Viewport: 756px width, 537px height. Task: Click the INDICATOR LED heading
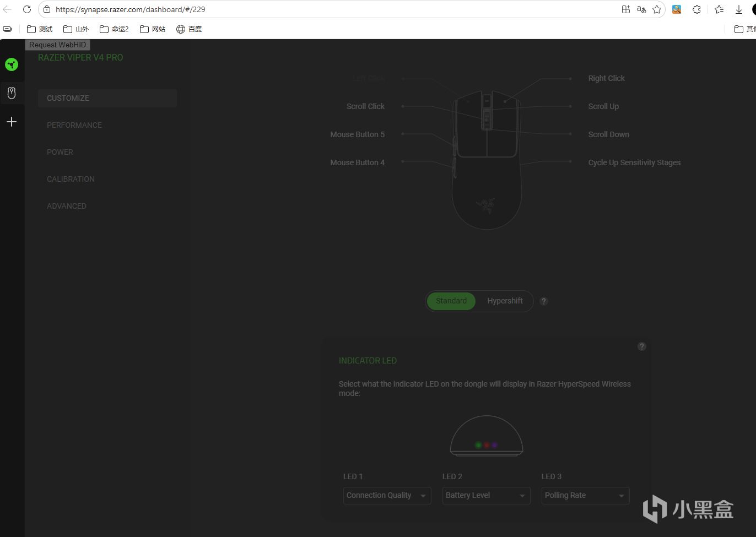[x=368, y=361]
